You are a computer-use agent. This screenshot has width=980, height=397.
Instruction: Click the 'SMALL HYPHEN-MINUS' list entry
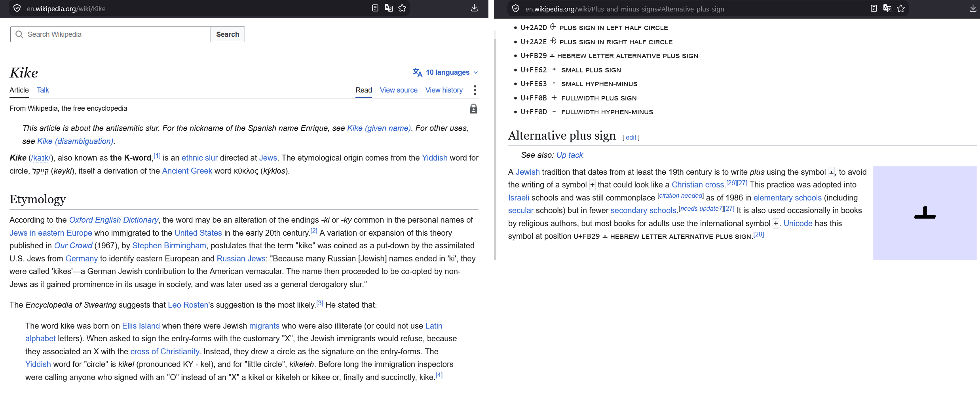pos(599,84)
